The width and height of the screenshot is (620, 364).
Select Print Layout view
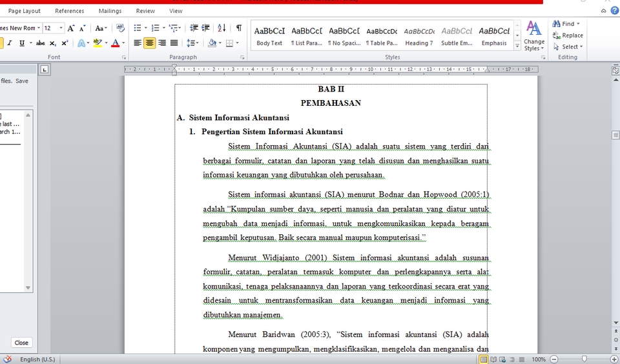click(483, 359)
